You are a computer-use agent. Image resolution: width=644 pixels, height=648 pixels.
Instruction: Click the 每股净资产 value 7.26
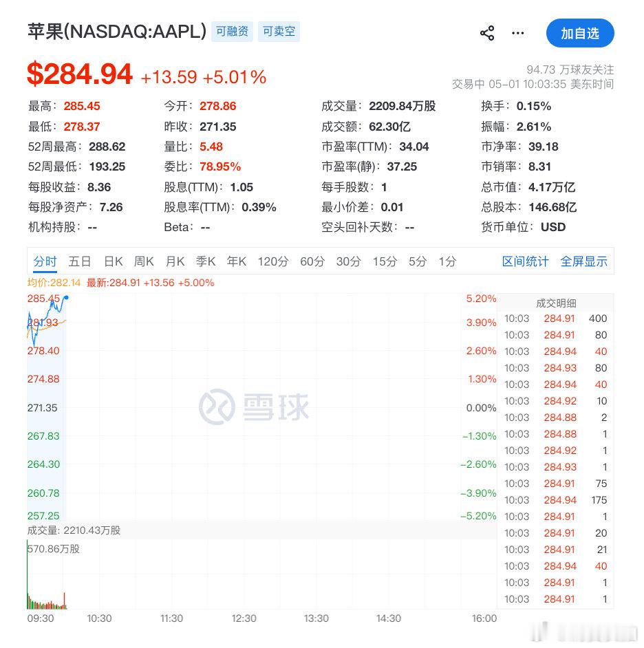coord(111,207)
